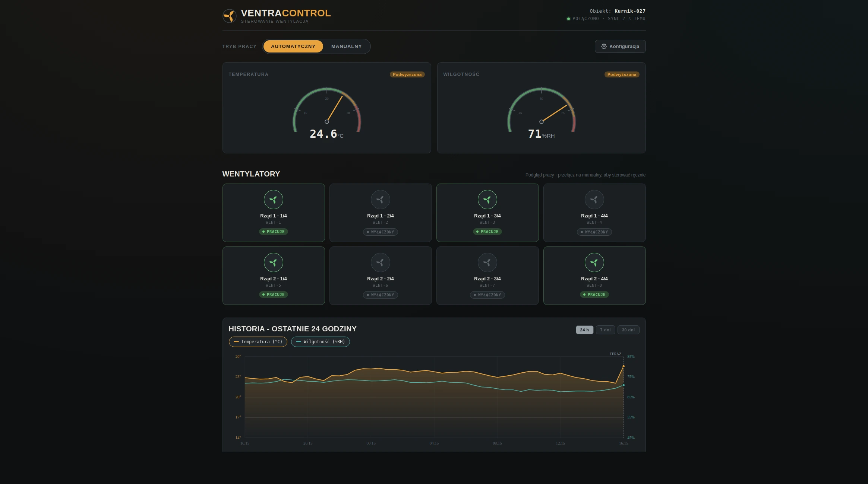Image resolution: width=868 pixels, height=484 pixels.
Task: Click WYŁĄCZONY status badge of WENT-7
Action: tap(487, 295)
